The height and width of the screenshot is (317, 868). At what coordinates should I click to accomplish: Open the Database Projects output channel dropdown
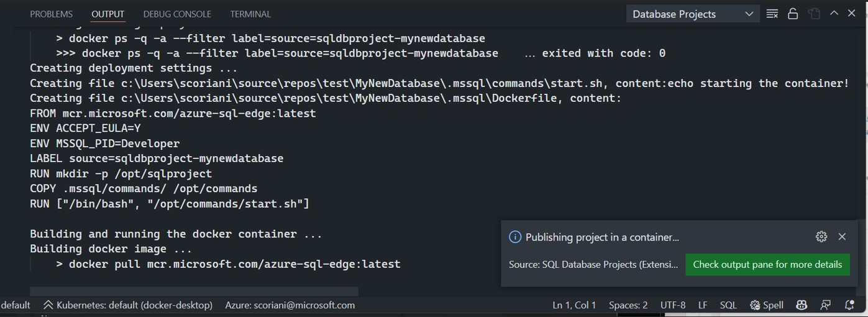(x=692, y=14)
